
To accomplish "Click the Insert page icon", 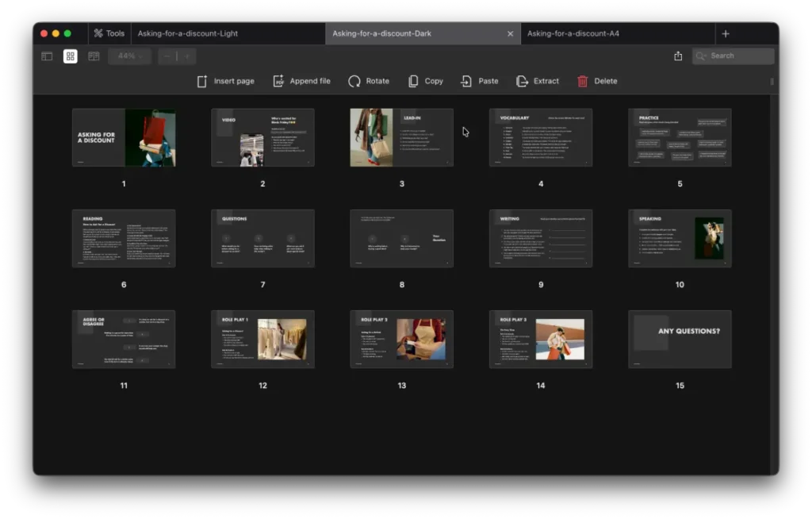I will click(x=202, y=81).
